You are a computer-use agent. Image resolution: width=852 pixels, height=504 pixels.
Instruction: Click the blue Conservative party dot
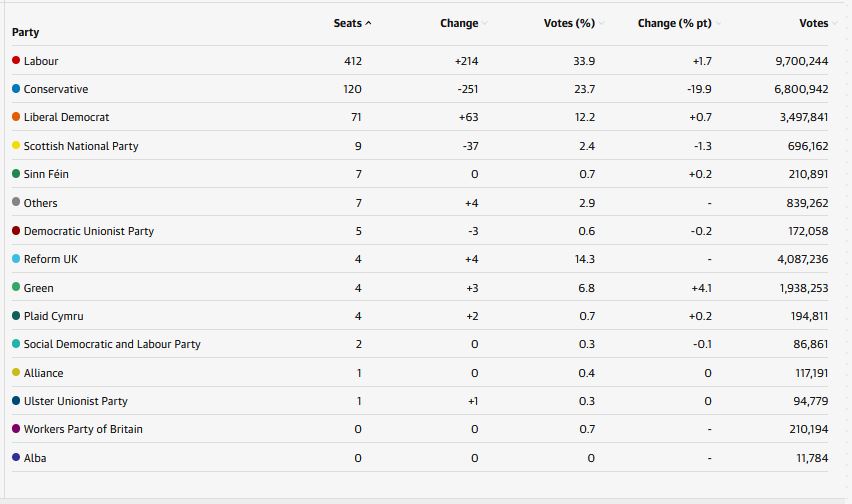coord(16,89)
